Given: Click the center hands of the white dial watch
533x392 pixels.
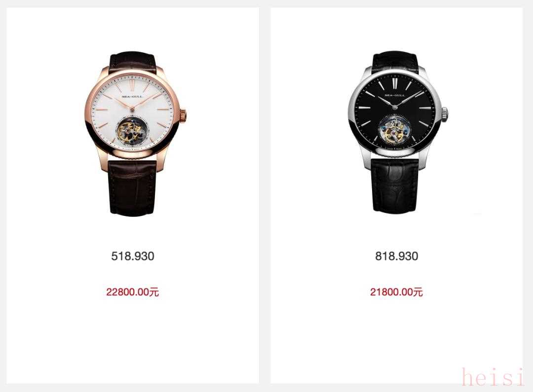Looking at the screenshot, I should (132, 108).
